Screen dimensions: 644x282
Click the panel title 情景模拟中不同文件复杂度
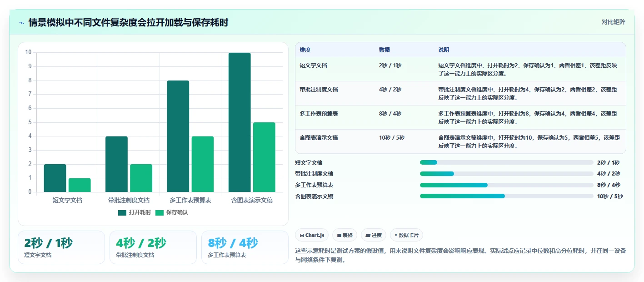coord(128,22)
